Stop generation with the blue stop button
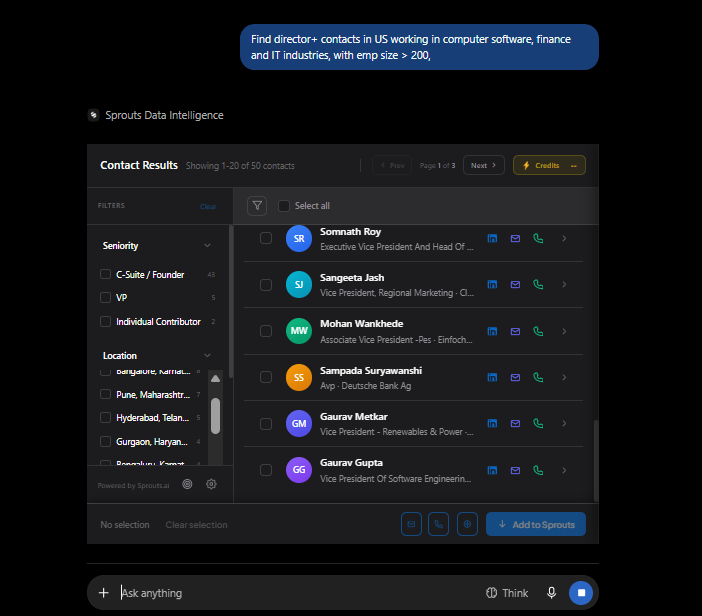 [581, 593]
